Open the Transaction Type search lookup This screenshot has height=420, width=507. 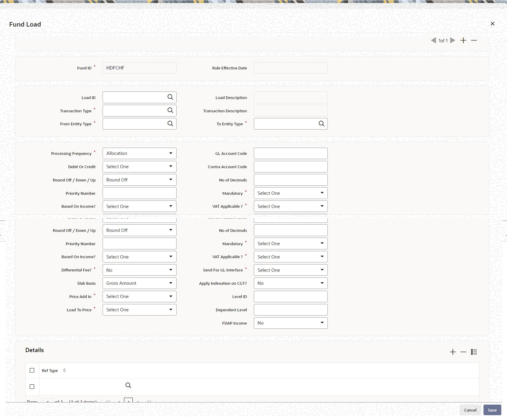(x=171, y=111)
